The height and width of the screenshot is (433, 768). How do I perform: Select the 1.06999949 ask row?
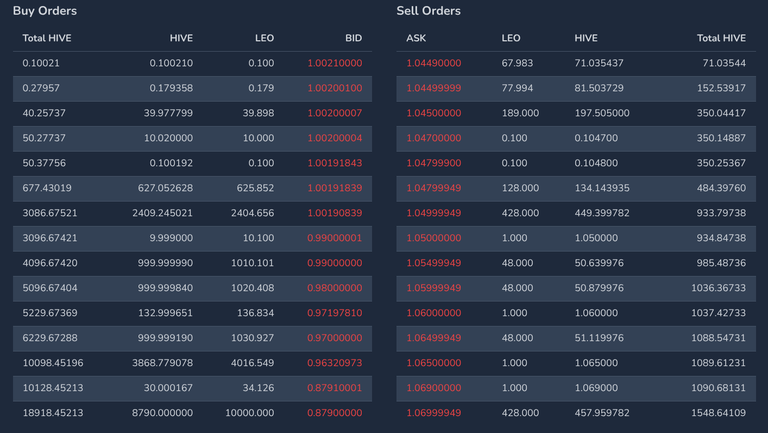[576, 413]
